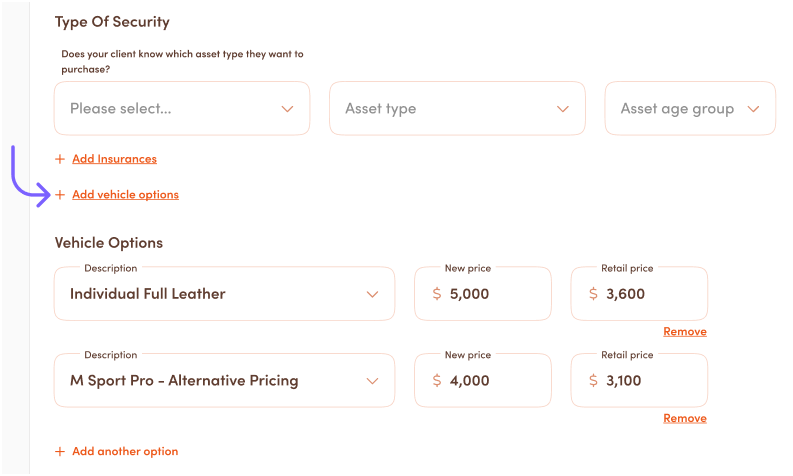
Task: Remove the Individual Full Leather option
Action: coord(684,332)
